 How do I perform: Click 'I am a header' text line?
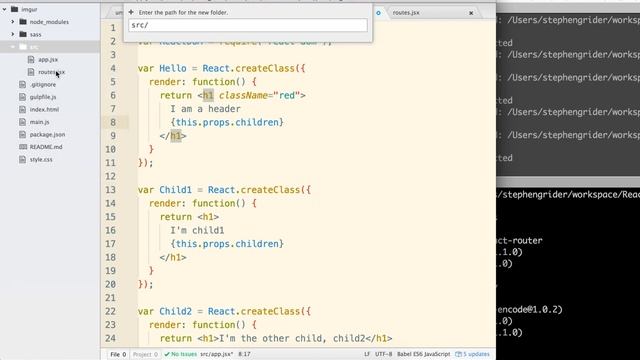click(205, 109)
